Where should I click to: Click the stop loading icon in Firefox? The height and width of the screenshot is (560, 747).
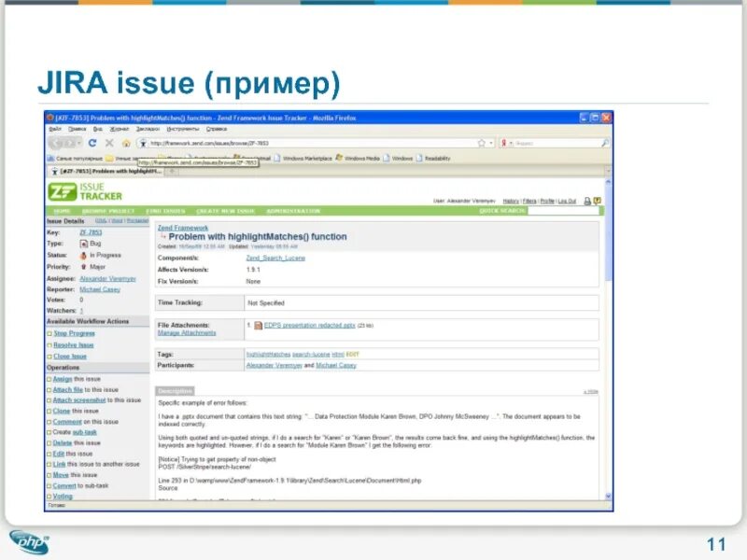pyautogui.click(x=108, y=140)
